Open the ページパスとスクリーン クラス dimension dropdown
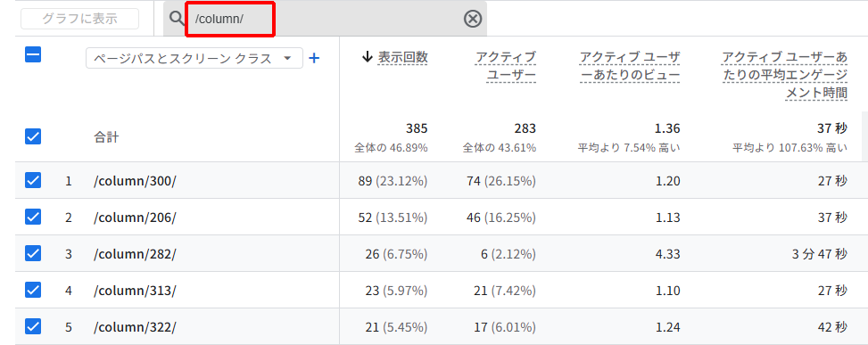868x345 pixels. point(194,58)
